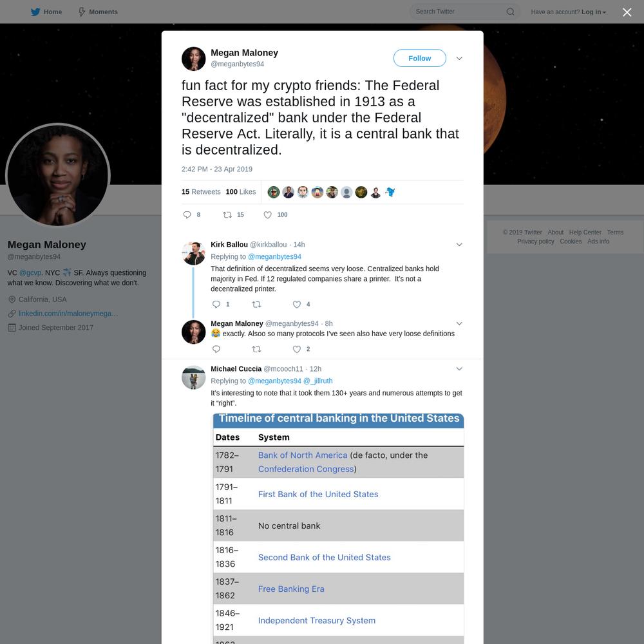Click the 100 Likes count link
Image resolution: width=644 pixels, height=644 pixels.
[x=241, y=192]
